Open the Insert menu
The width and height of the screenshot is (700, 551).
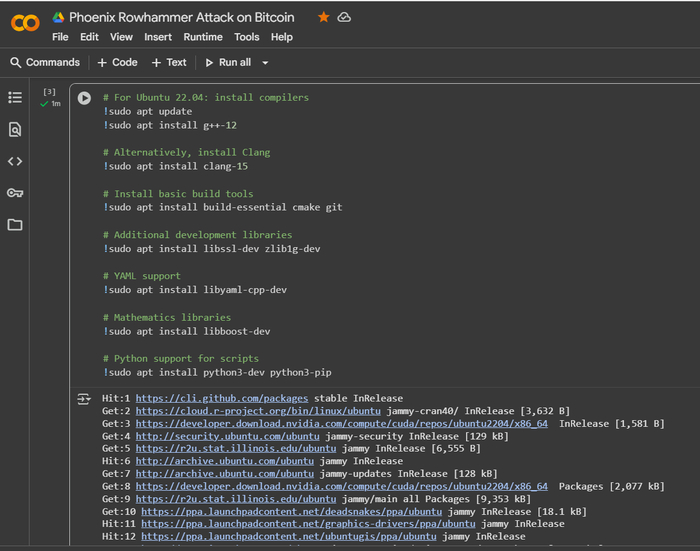[158, 37]
